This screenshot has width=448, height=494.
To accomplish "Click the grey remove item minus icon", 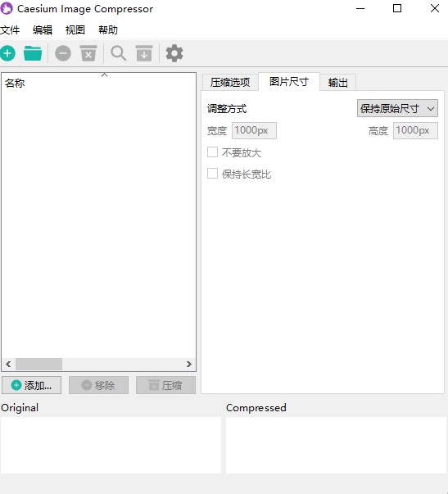I will point(63,53).
